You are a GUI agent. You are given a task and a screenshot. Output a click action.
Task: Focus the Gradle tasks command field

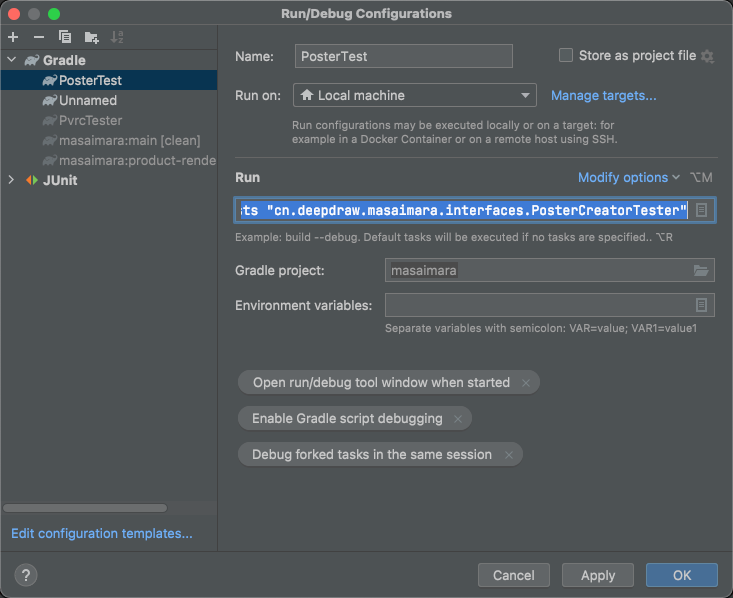(x=463, y=210)
